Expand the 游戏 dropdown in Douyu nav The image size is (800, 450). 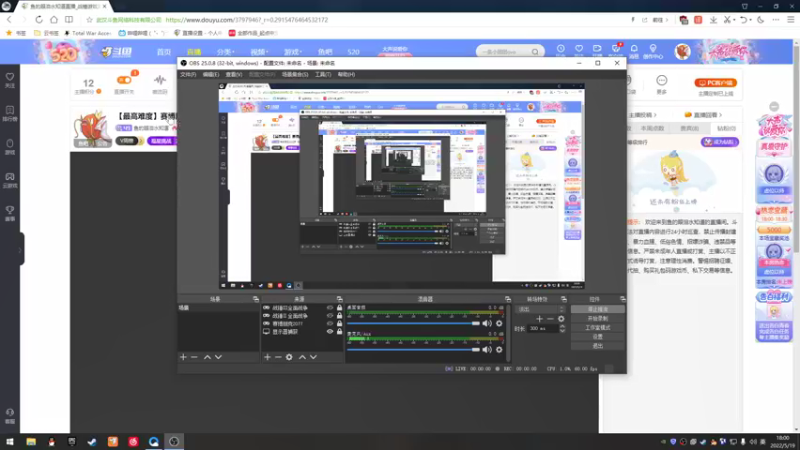tap(292, 52)
